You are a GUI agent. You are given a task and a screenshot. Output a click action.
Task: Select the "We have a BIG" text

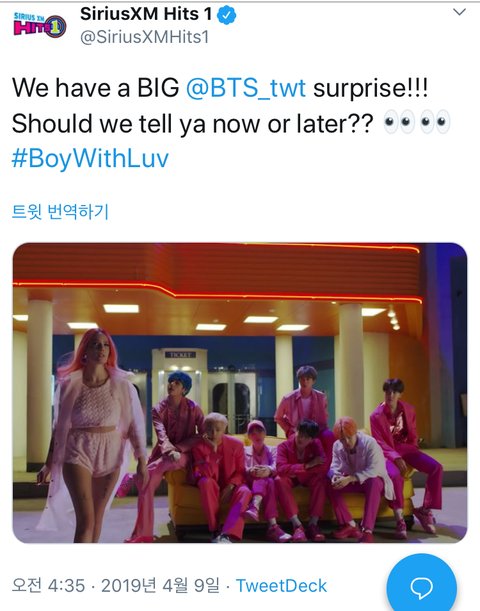pyautogui.click(x=95, y=88)
